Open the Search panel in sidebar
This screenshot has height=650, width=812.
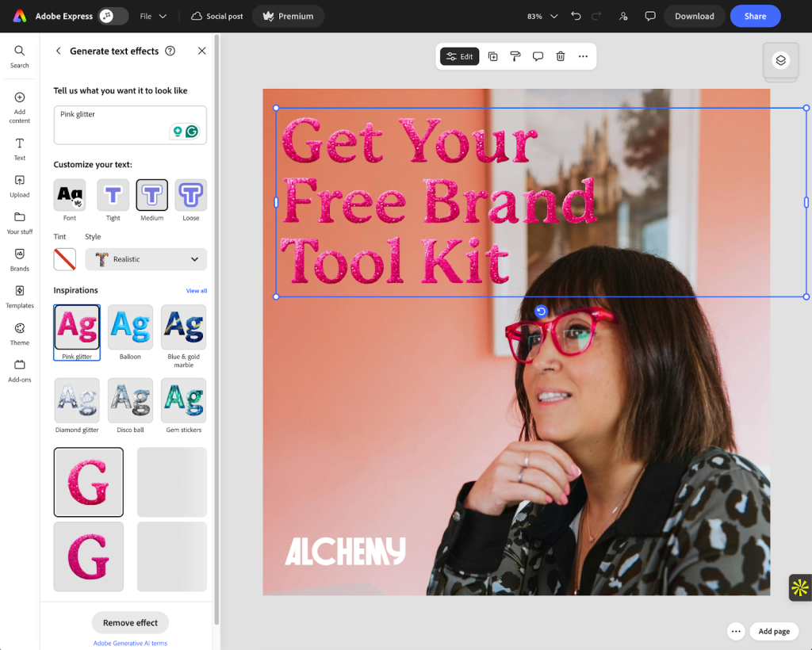[19, 56]
